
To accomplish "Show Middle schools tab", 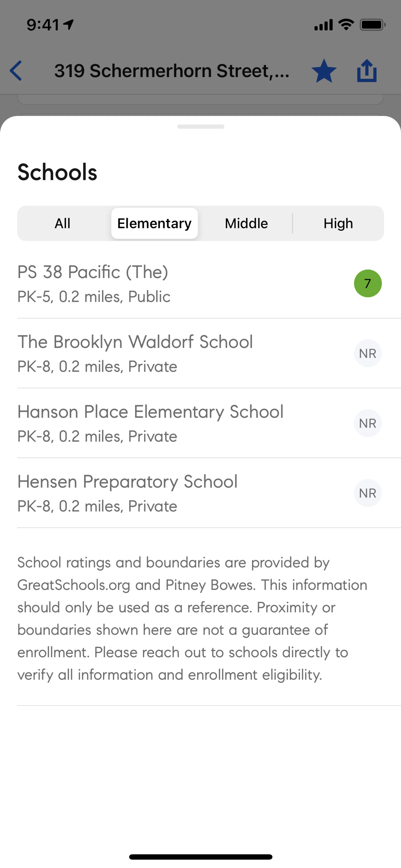I will (246, 223).
